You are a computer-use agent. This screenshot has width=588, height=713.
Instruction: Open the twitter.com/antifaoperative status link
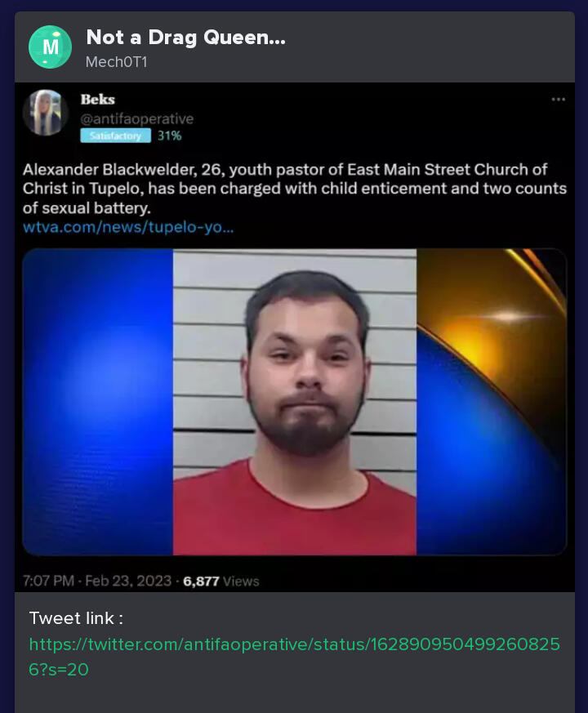(294, 657)
